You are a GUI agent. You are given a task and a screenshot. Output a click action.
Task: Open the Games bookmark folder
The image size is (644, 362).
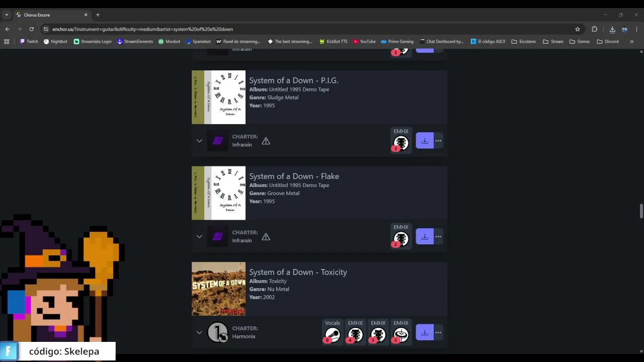click(580, 42)
